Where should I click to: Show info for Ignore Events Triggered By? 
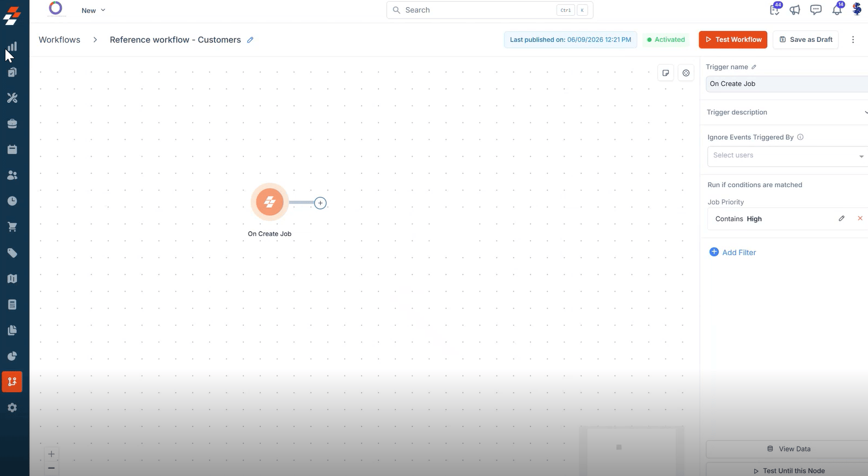(800, 137)
